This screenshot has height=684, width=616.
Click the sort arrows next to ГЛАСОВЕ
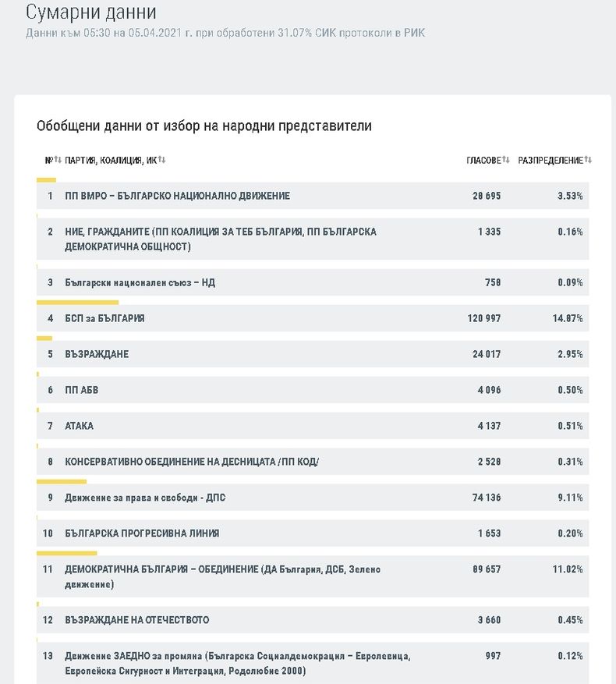point(506,160)
